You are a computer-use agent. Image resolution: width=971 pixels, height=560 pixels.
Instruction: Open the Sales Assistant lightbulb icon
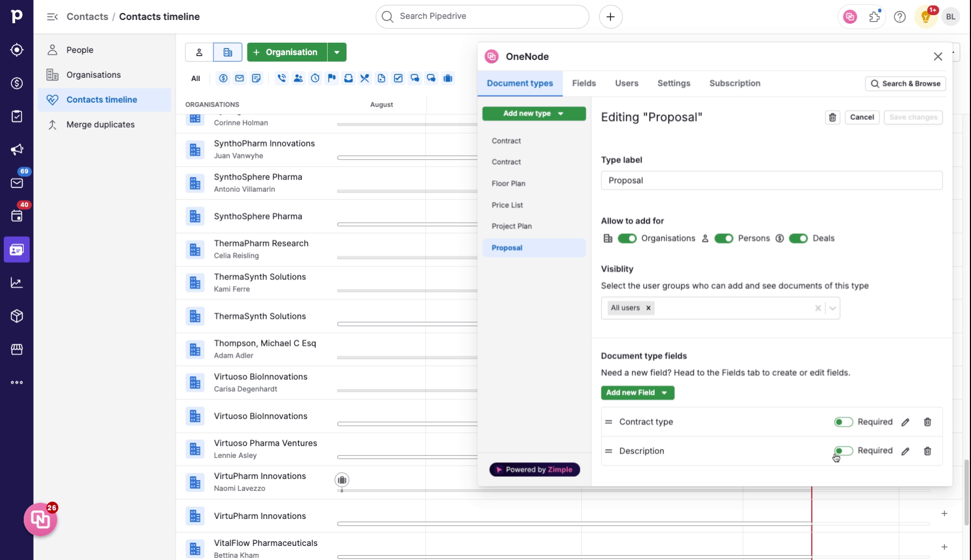[926, 17]
